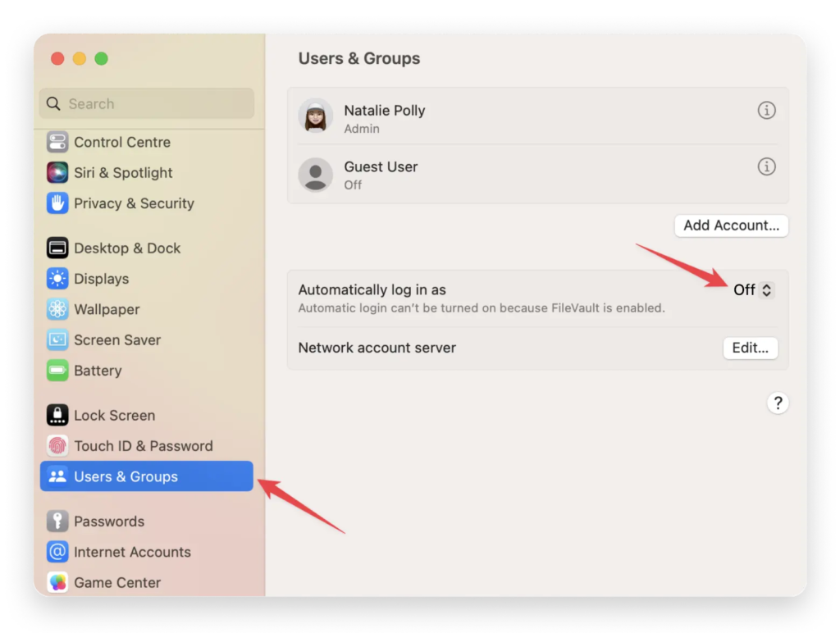Click the magnifying glass search icon

click(53, 103)
